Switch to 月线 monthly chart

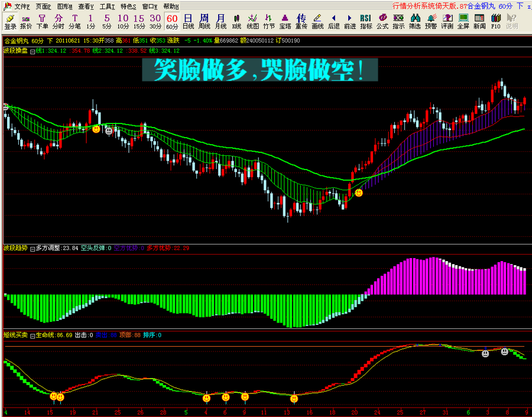pyautogui.click(x=220, y=22)
